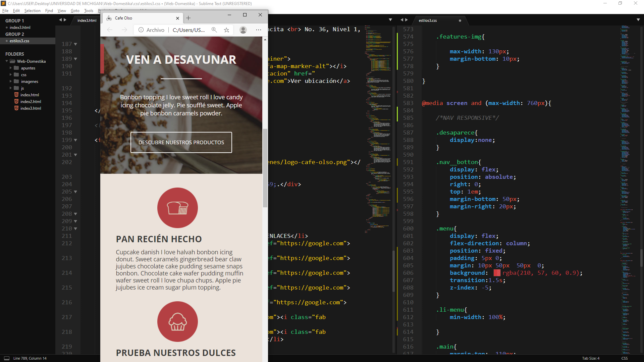Open tab list dropdown of left Sublime pane
This screenshot has height=362, width=644.
pyautogui.click(x=390, y=20)
